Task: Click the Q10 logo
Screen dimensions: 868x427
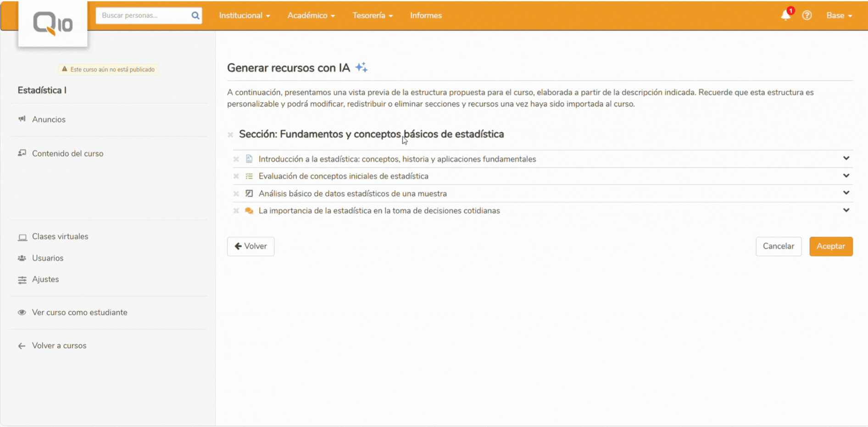Action: 53,23
